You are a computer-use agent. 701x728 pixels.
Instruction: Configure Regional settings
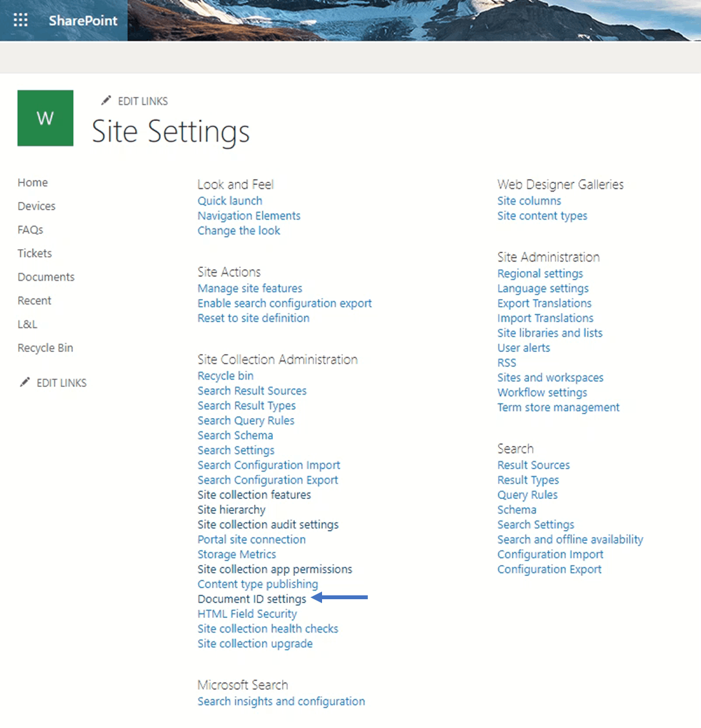click(x=540, y=273)
